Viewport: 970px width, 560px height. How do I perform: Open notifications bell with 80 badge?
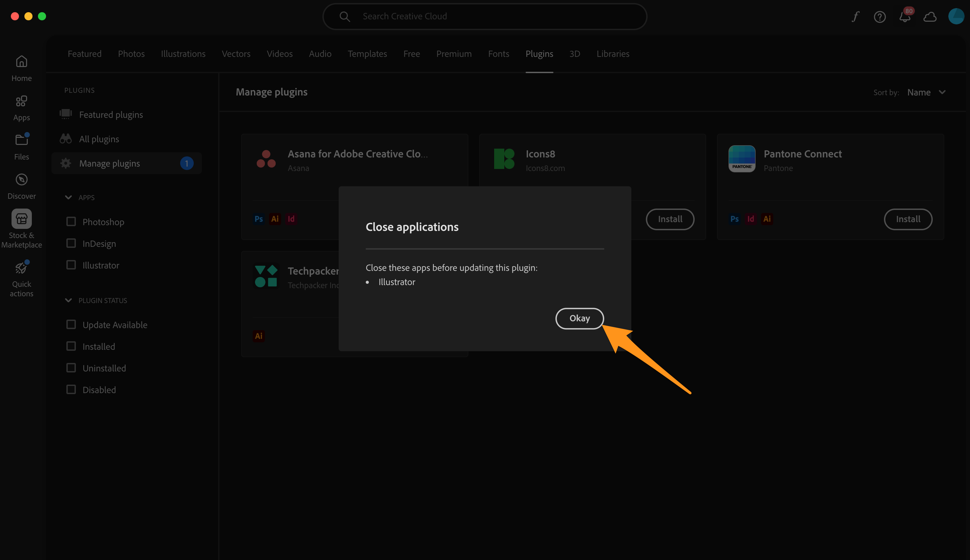905,16
